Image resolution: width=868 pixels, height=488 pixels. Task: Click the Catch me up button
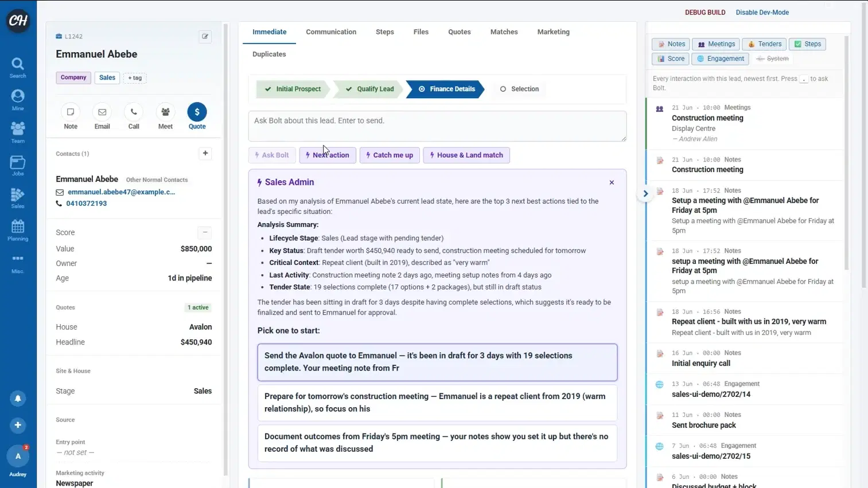(390, 155)
